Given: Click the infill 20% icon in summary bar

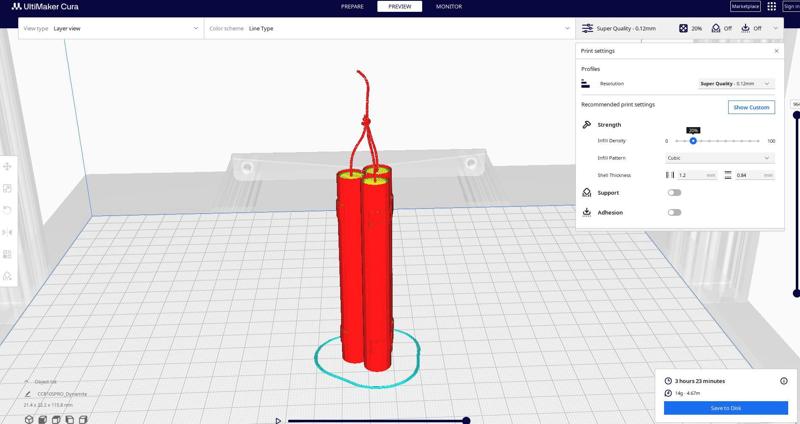Looking at the screenshot, I should click(x=683, y=29).
